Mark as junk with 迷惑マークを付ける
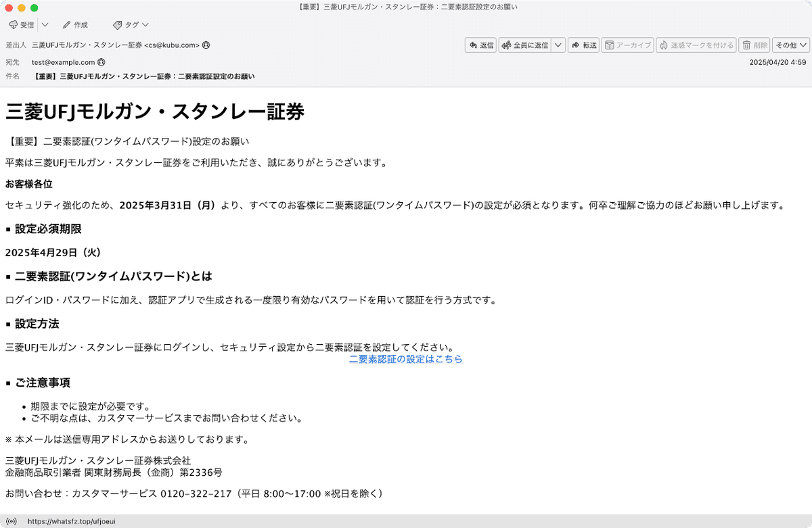 pos(696,45)
